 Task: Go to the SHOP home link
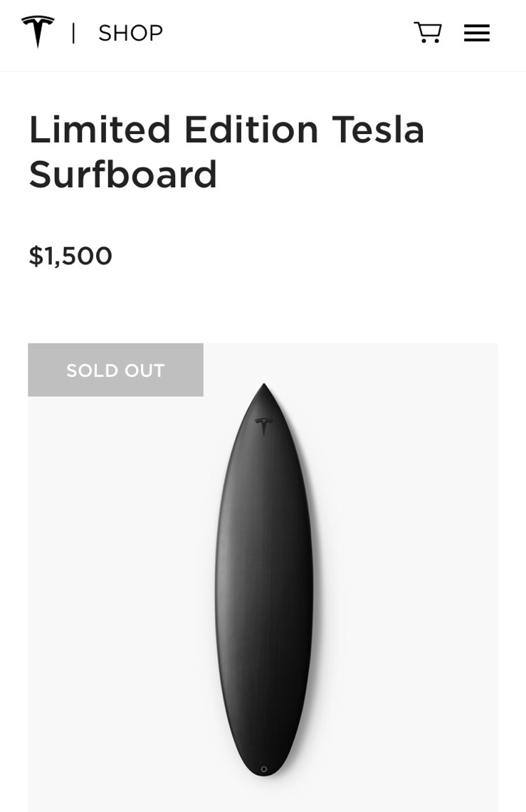pyautogui.click(x=130, y=33)
